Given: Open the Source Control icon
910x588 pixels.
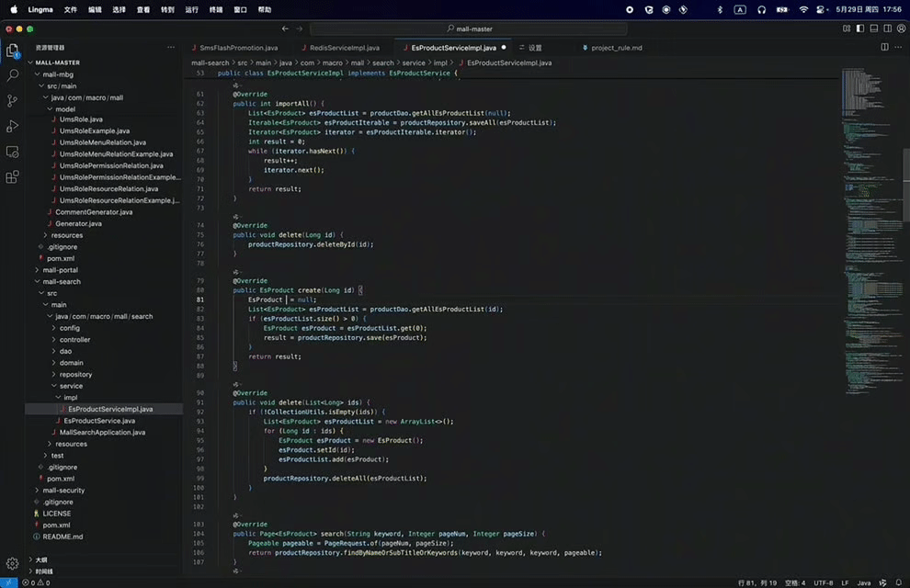Looking at the screenshot, I should (x=12, y=101).
